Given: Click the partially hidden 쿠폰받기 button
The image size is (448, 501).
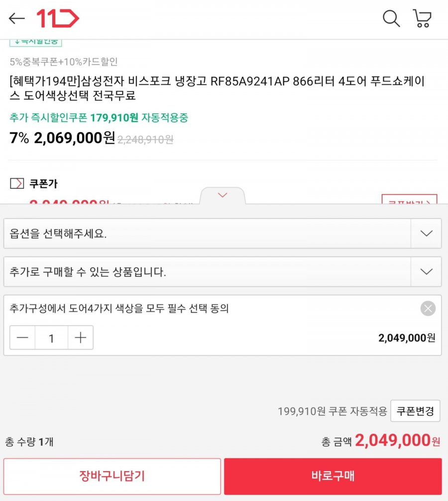Looking at the screenshot, I should (409, 199).
